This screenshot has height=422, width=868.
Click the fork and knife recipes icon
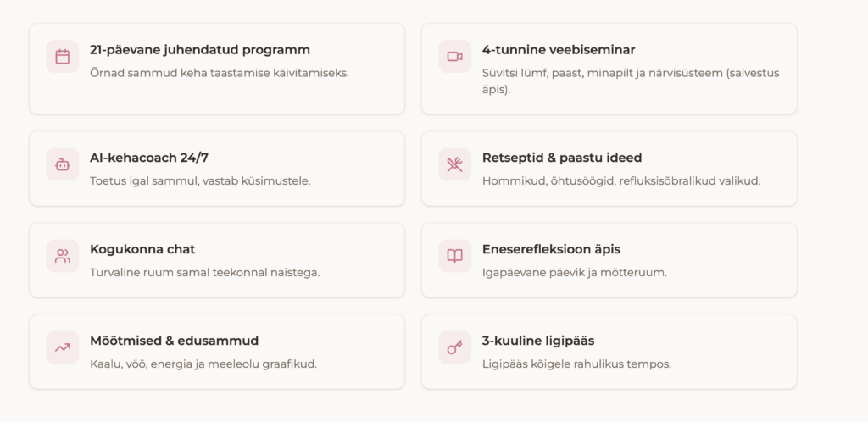455,164
